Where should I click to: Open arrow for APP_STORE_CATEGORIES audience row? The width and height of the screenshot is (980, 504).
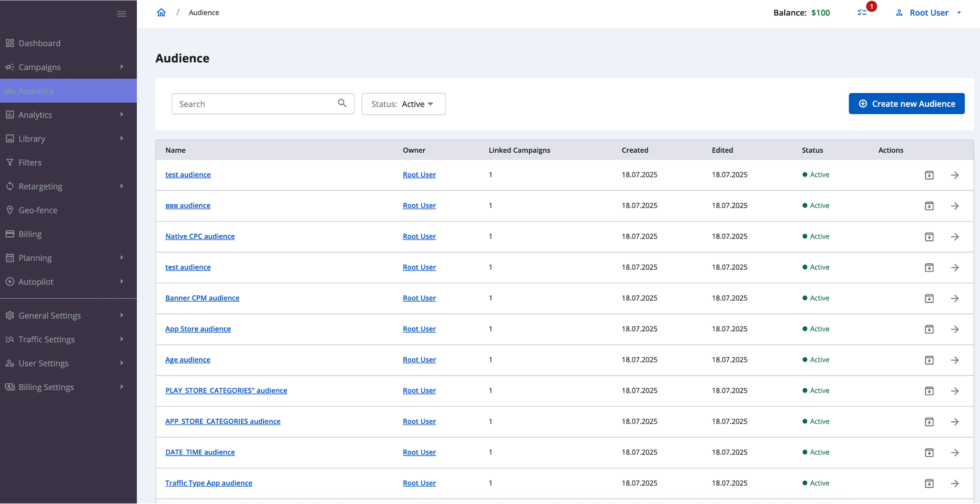point(955,422)
